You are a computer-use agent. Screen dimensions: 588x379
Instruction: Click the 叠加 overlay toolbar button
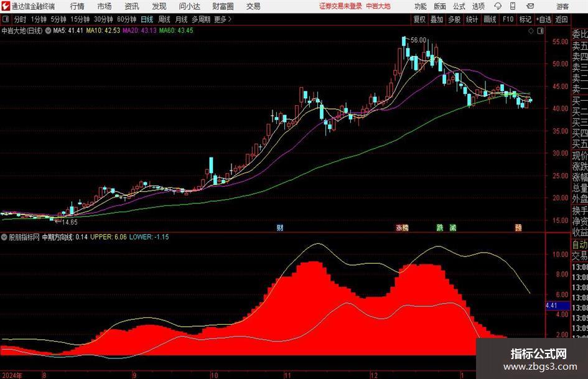point(437,19)
